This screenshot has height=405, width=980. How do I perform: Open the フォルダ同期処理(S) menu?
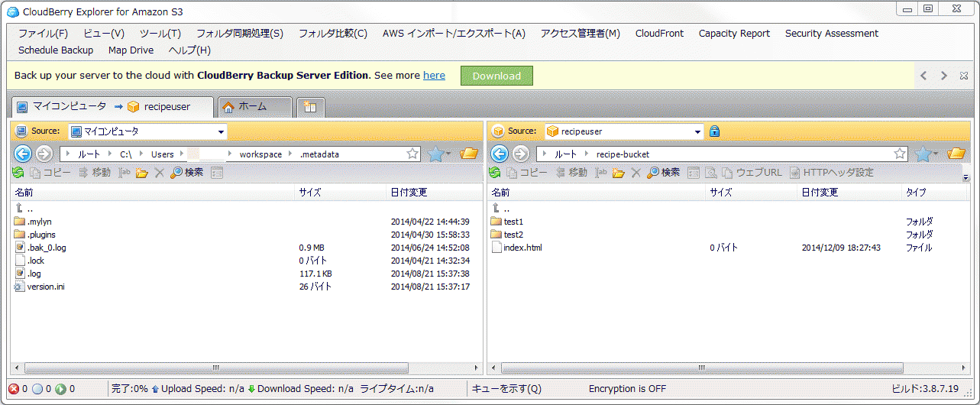240,34
